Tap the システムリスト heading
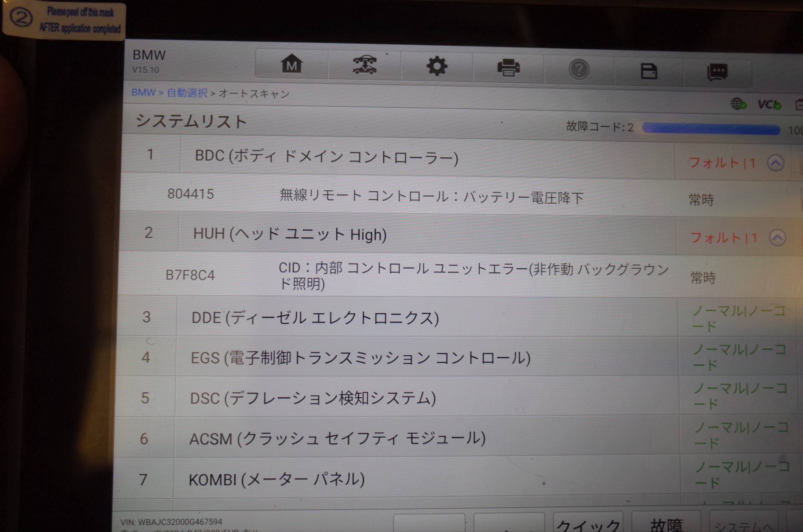This screenshot has width=803, height=532. [x=191, y=121]
